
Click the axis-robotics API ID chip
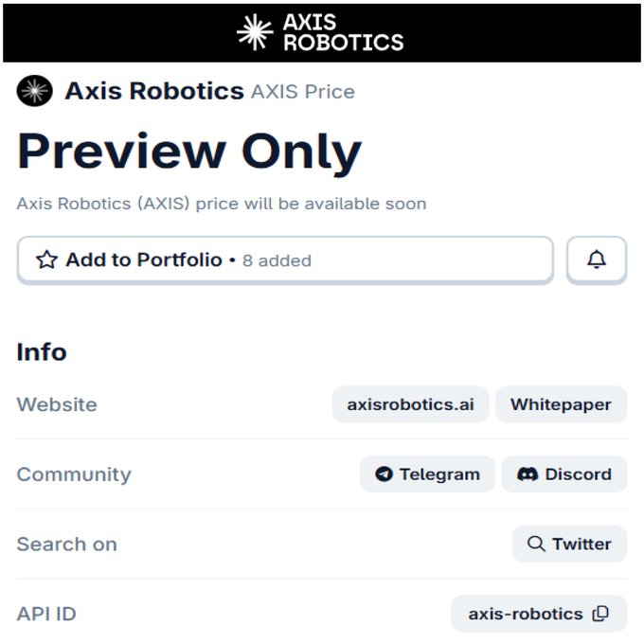coord(539,614)
